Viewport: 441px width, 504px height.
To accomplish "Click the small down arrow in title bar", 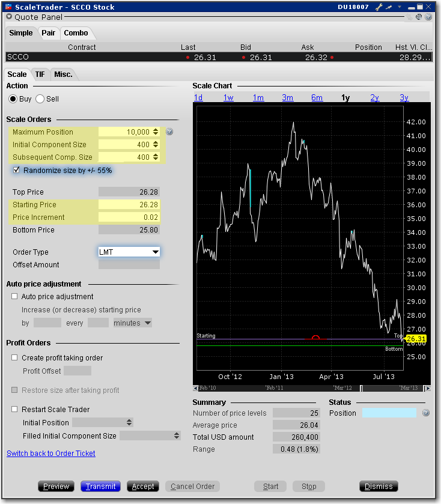I will [399, 7].
